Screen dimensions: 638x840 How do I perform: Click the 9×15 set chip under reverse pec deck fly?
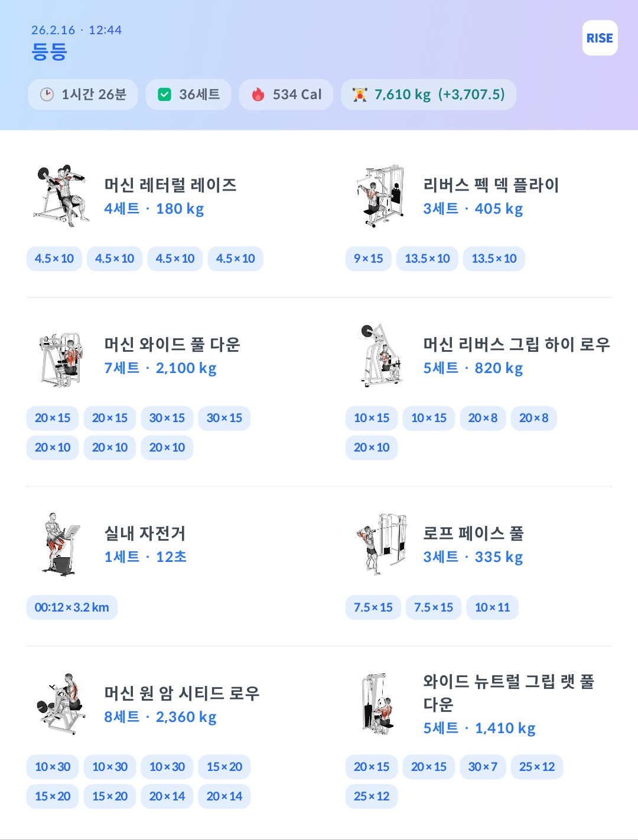click(x=368, y=258)
